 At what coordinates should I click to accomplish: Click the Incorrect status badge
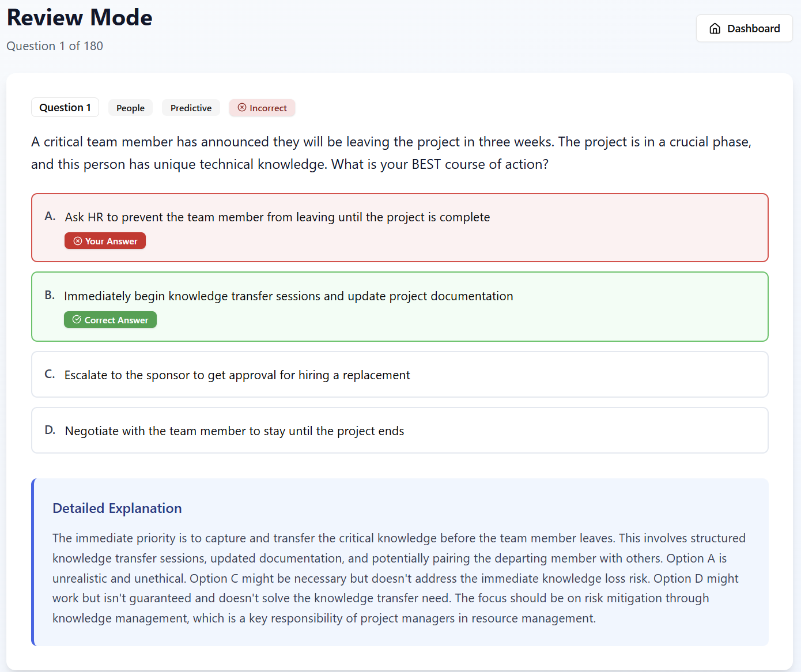262,108
